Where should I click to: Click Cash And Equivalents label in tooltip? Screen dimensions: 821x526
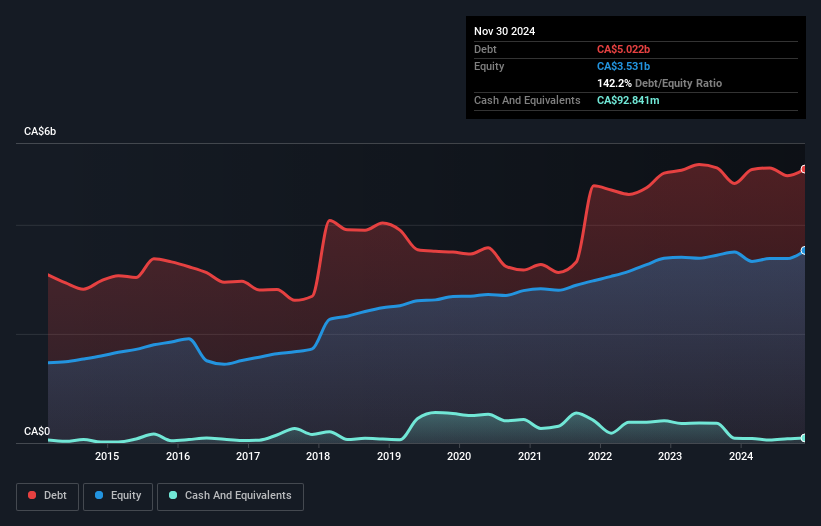(x=527, y=100)
